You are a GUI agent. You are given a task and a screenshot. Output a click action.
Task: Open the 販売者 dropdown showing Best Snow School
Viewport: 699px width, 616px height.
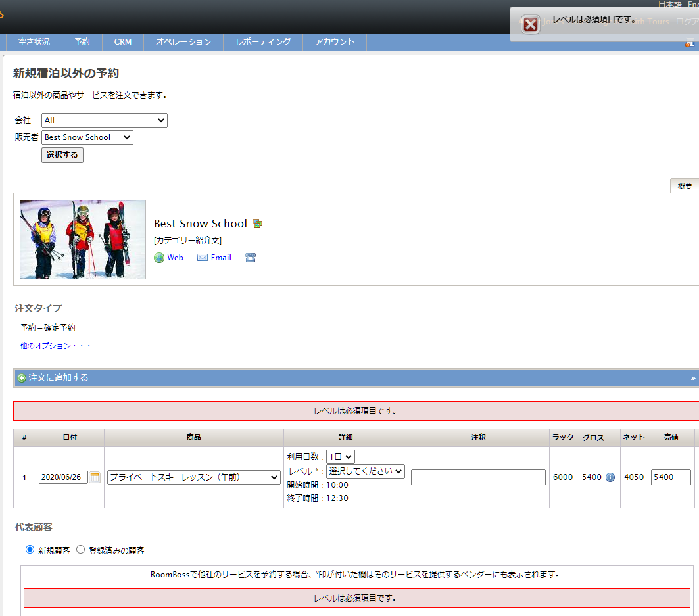pyautogui.click(x=87, y=137)
